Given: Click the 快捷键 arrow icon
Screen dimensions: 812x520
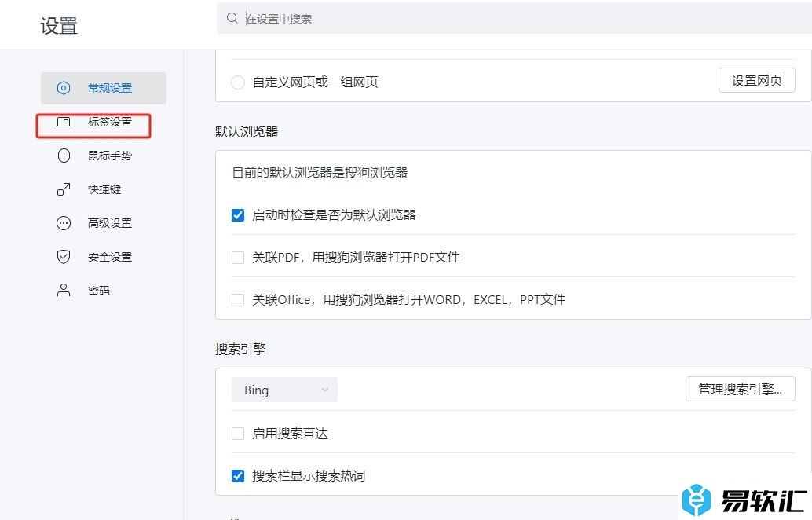Looking at the screenshot, I should pos(63,189).
